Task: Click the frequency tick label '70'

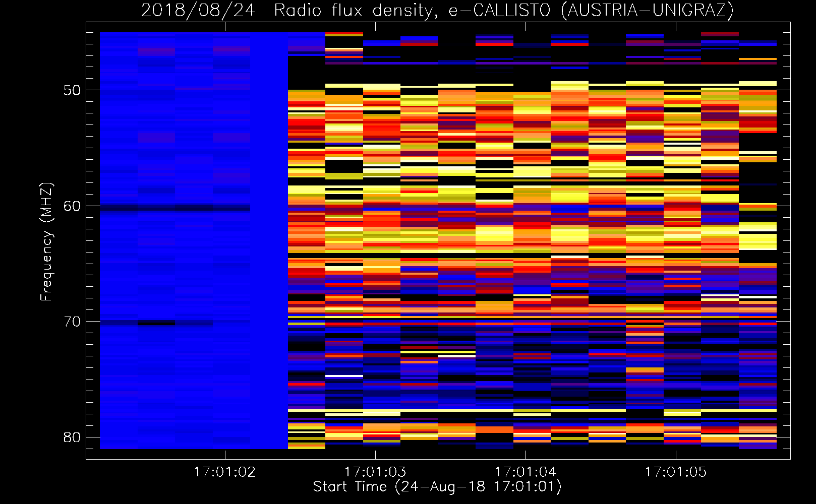Action: [72, 322]
